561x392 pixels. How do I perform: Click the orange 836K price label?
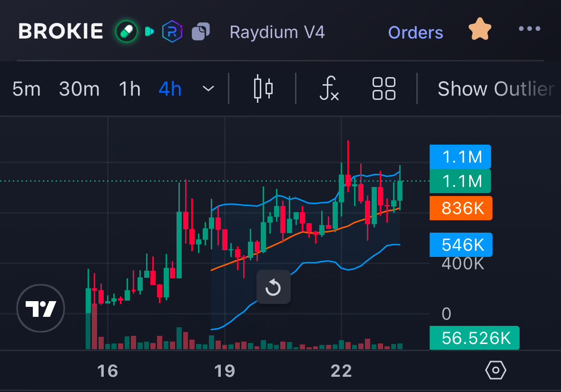tap(461, 208)
